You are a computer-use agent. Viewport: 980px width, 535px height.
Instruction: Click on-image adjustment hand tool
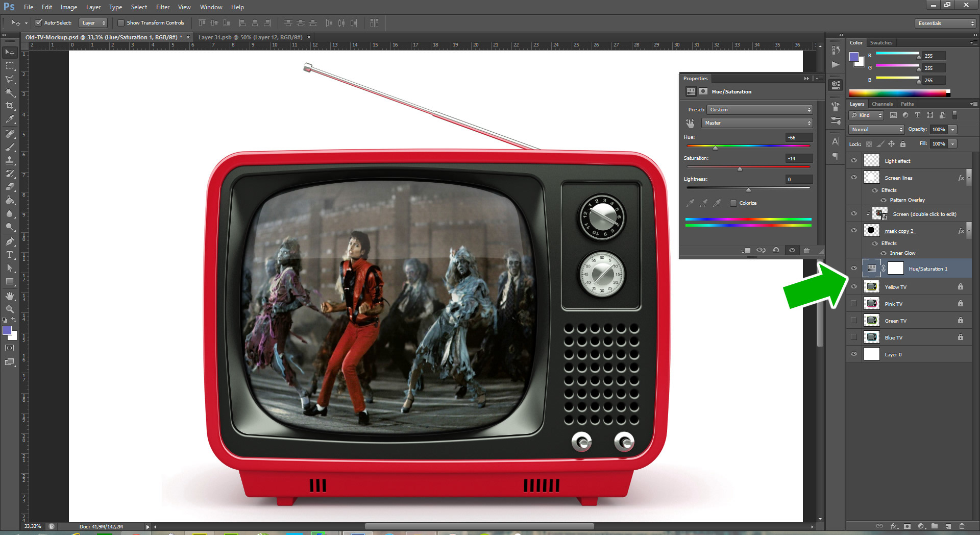pos(690,123)
